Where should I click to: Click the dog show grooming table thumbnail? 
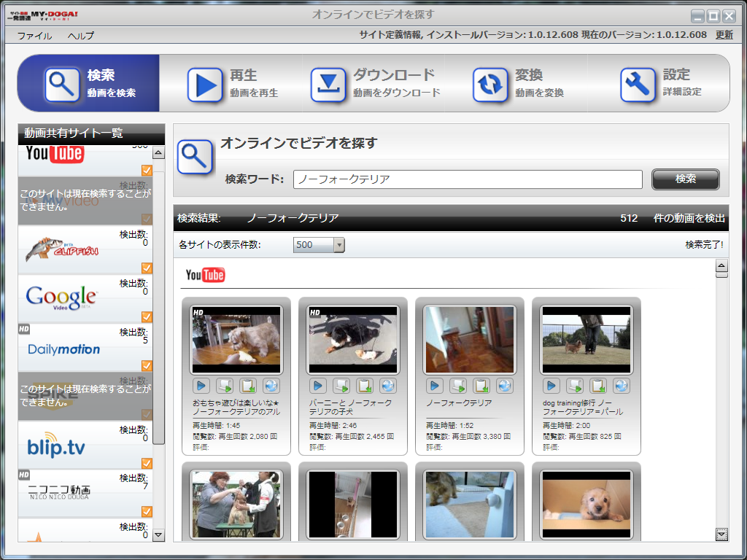coord(236,505)
